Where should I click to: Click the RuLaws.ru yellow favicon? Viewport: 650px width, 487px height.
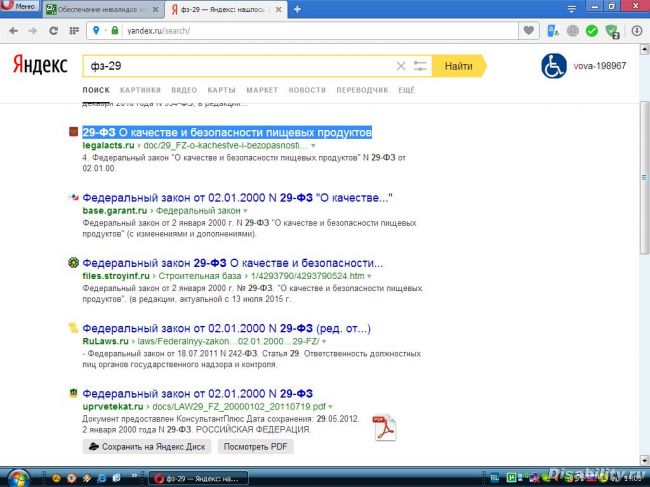coord(73,328)
